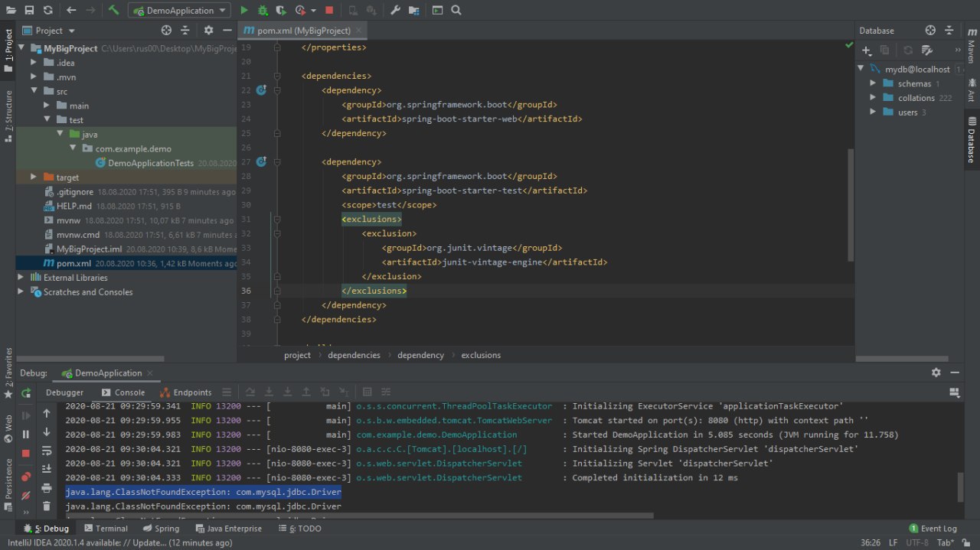Close the pom.xml editor tab
Viewport: 980px width, 550px height.
tap(359, 31)
